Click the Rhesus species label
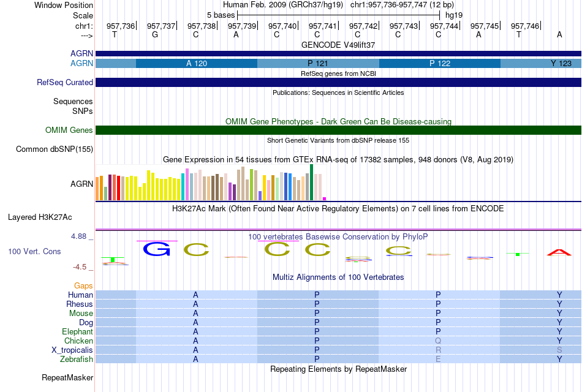 pos(80,304)
